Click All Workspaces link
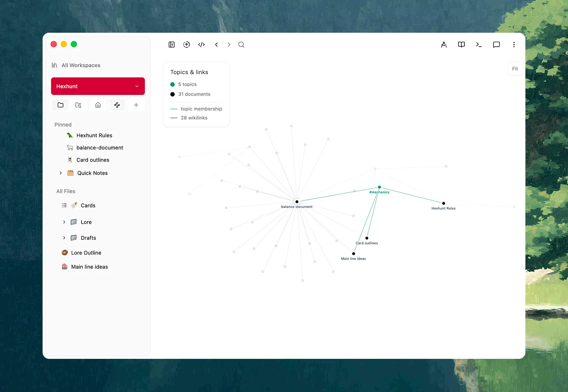Screen dimensions: 568x392 [x=81, y=65]
